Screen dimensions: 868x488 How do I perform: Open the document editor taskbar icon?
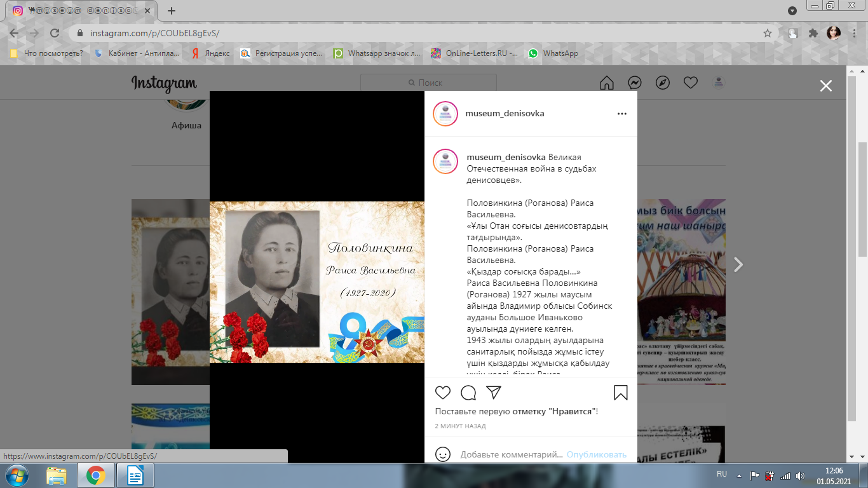click(x=135, y=475)
